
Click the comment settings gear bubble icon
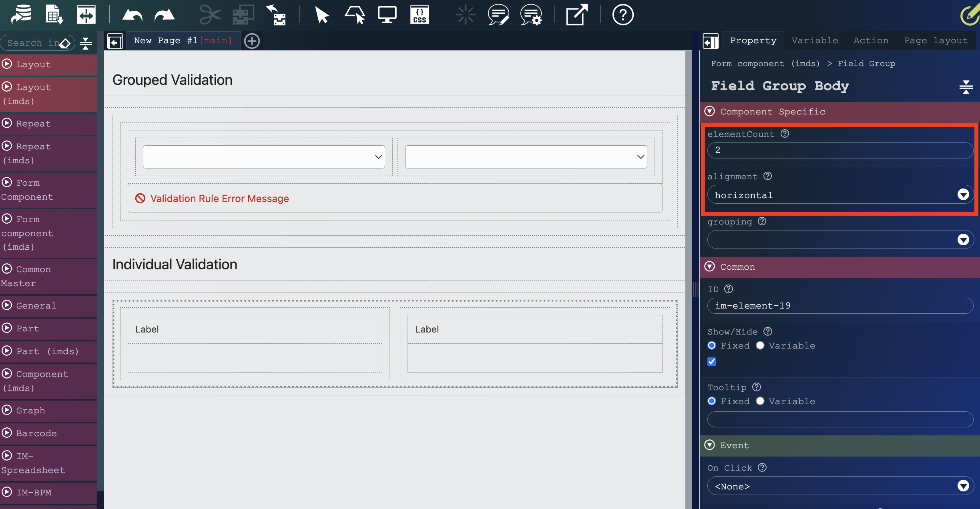pos(531,15)
